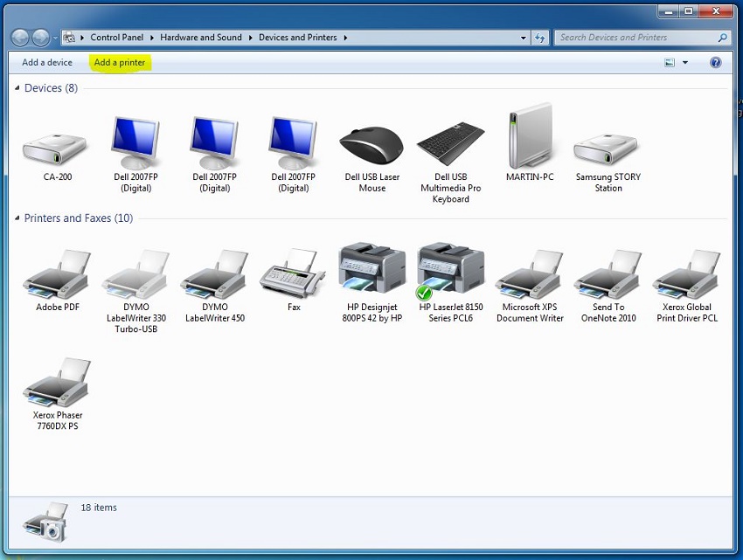Viewport: 743px width, 560px height.
Task: Open the view options dropdown arrow
Action: [x=685, y=63]
